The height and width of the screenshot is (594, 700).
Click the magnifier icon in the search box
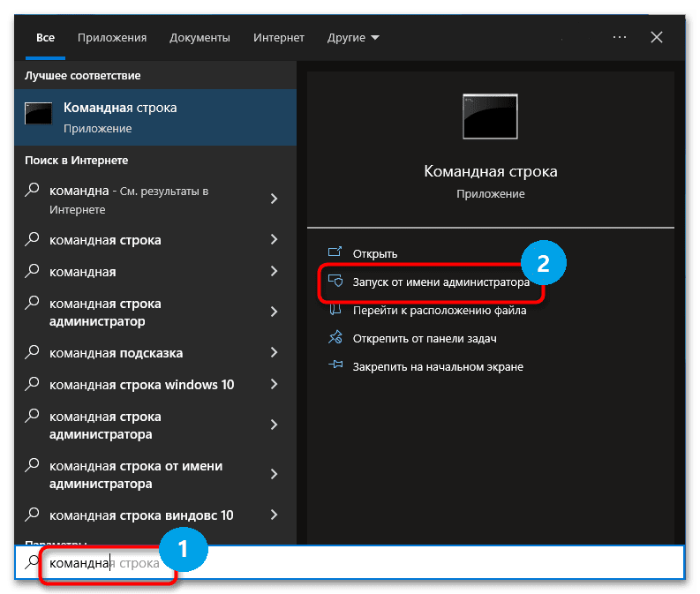point(33,562)
